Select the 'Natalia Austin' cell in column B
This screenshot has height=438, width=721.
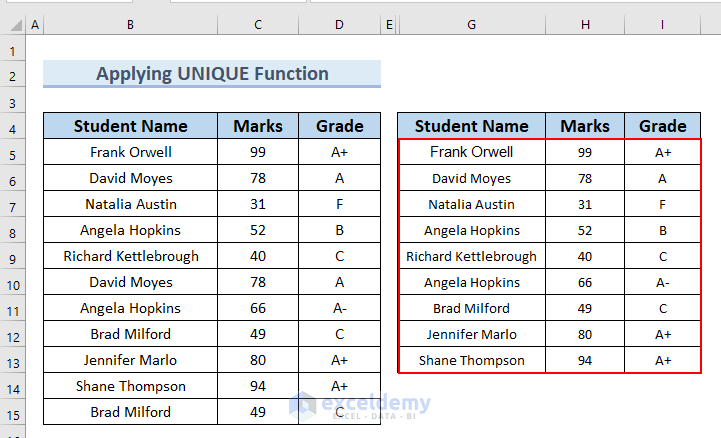[130, 204]
